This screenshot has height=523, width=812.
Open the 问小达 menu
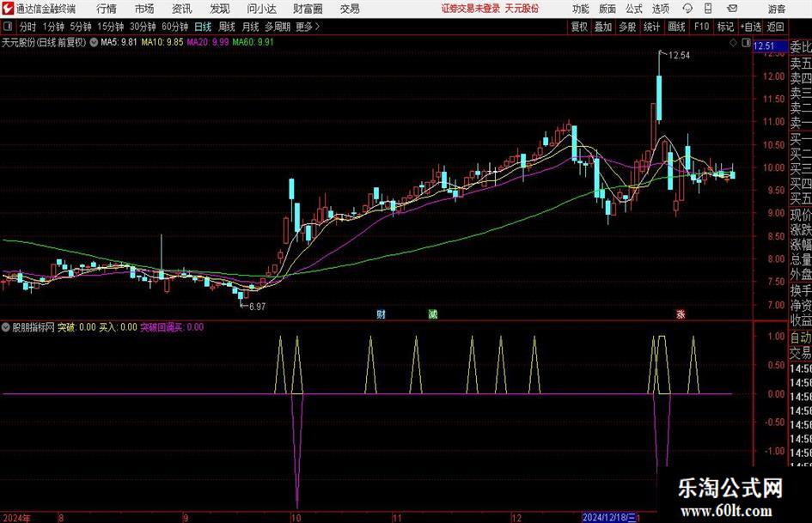(261, 9)
